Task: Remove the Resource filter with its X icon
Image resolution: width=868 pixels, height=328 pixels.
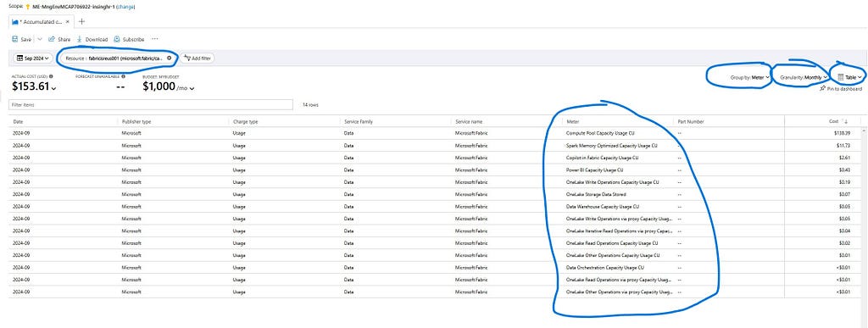Action: click(x=169, y=58)
